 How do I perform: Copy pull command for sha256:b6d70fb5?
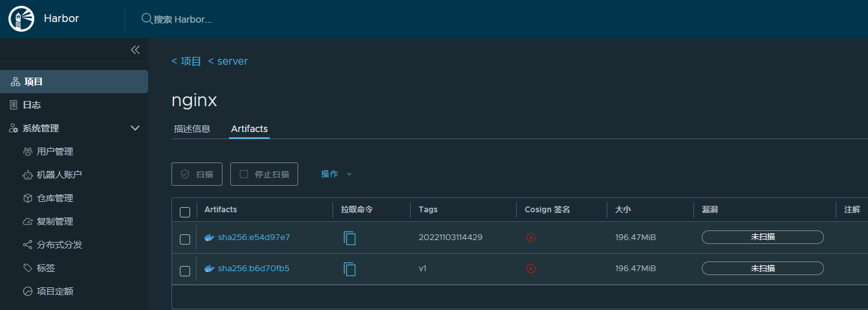tap(350, 269)
